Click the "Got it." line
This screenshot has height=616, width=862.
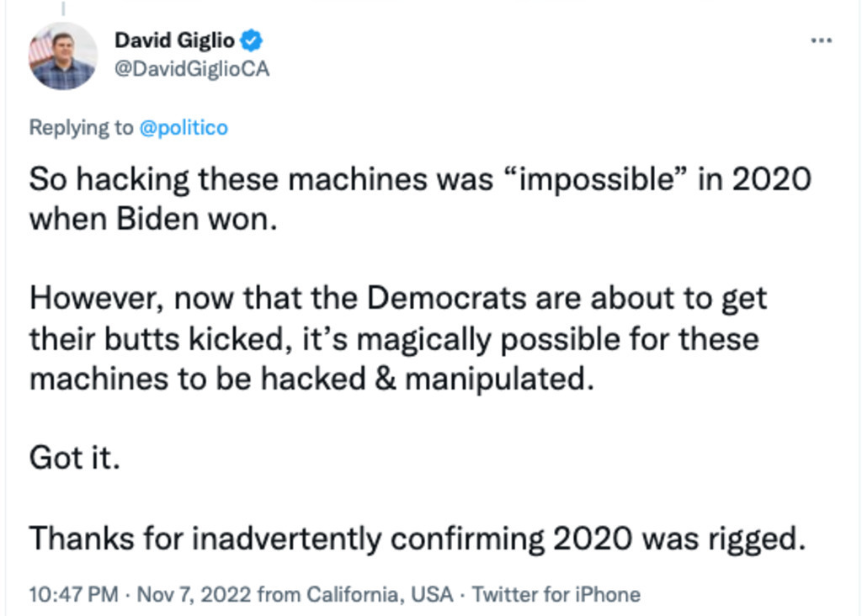(74, 459)
